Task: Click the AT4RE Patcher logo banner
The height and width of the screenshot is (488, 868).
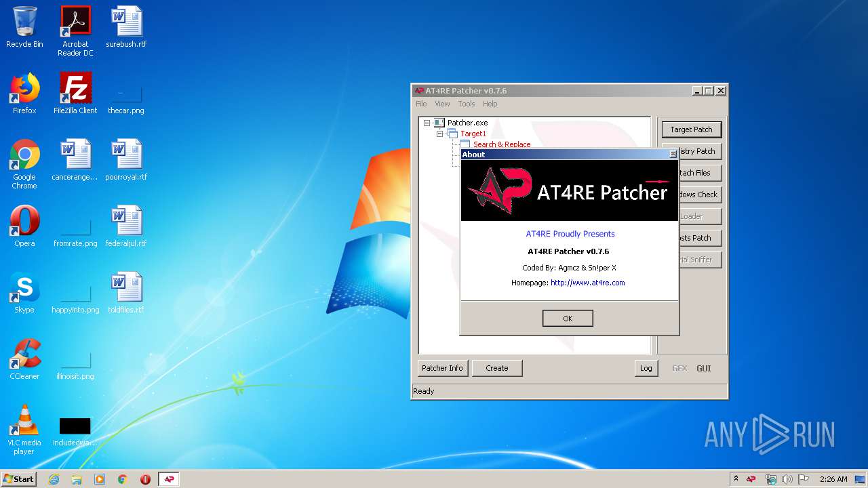Action: (x=570, y=190)
